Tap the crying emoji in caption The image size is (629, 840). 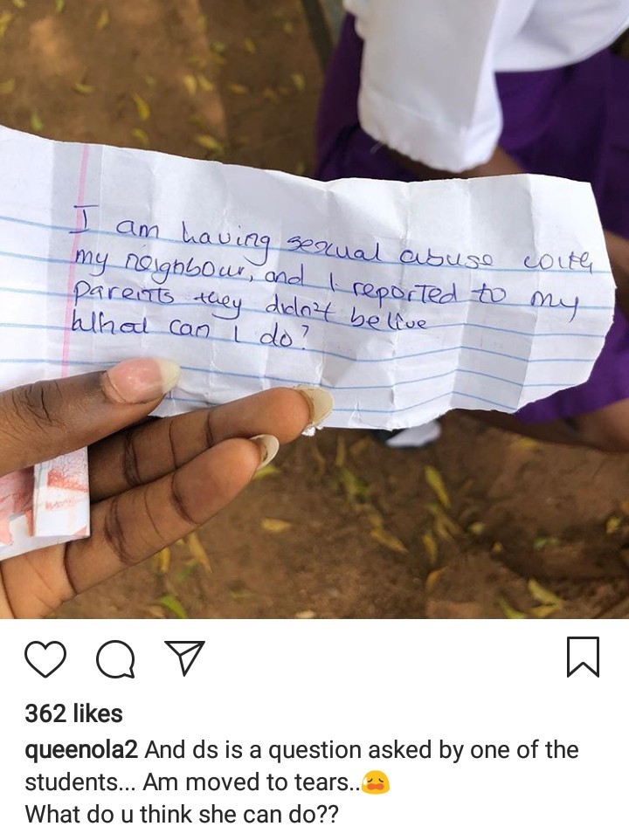tap(376, 782)
